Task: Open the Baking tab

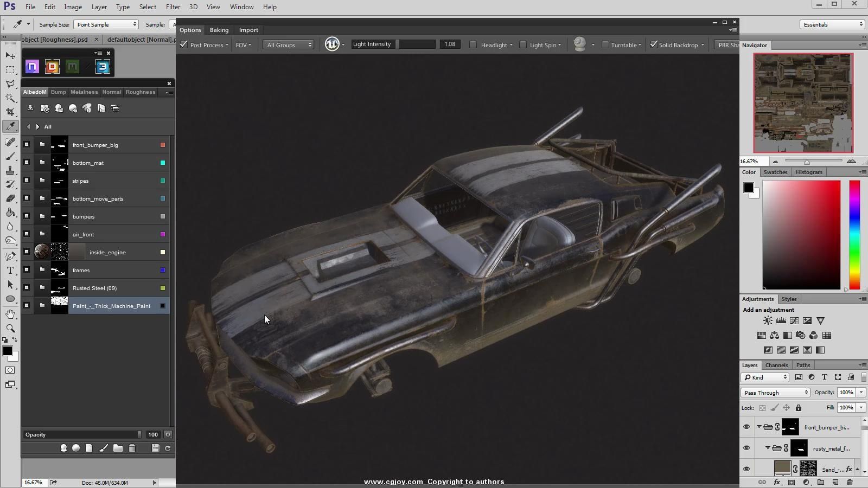Action: tap(219, 30)
